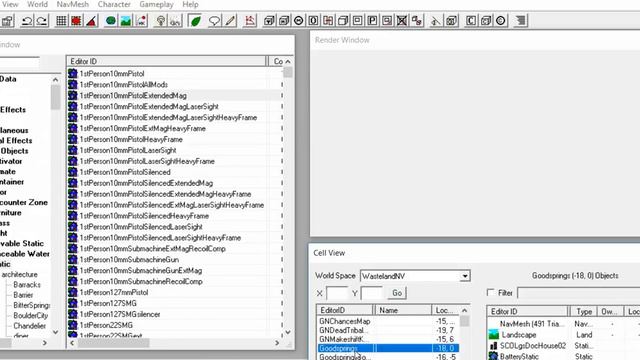Click the green circle heightmap toolbar icon
This screenshot has height=360, width=640.
110,20
